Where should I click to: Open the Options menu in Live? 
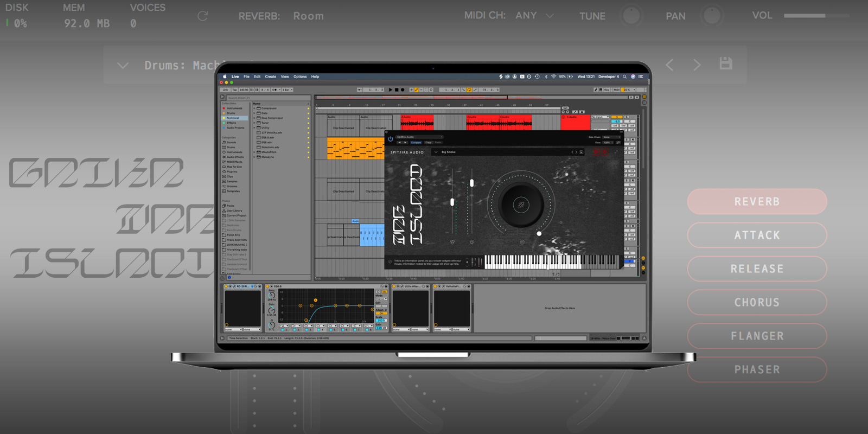[300, 76]
